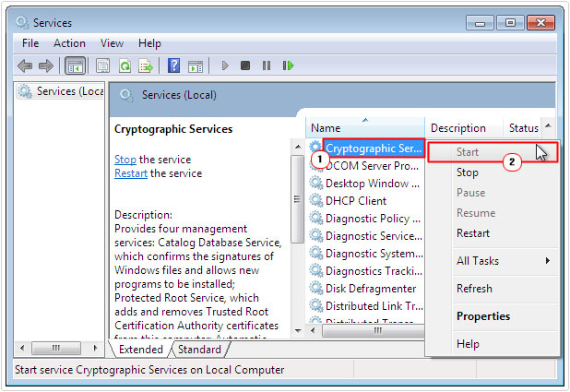Click the Start Service play icon

point(225,65)
